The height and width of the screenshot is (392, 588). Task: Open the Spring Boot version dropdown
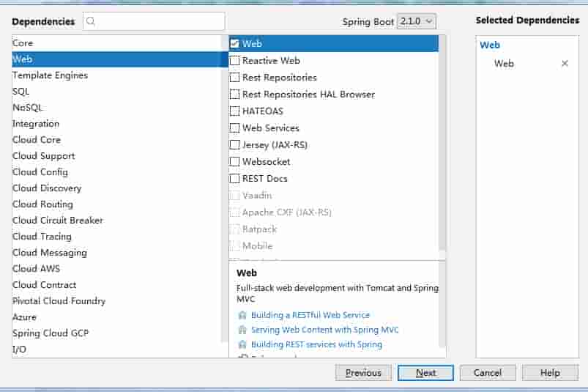coord(416,21)
